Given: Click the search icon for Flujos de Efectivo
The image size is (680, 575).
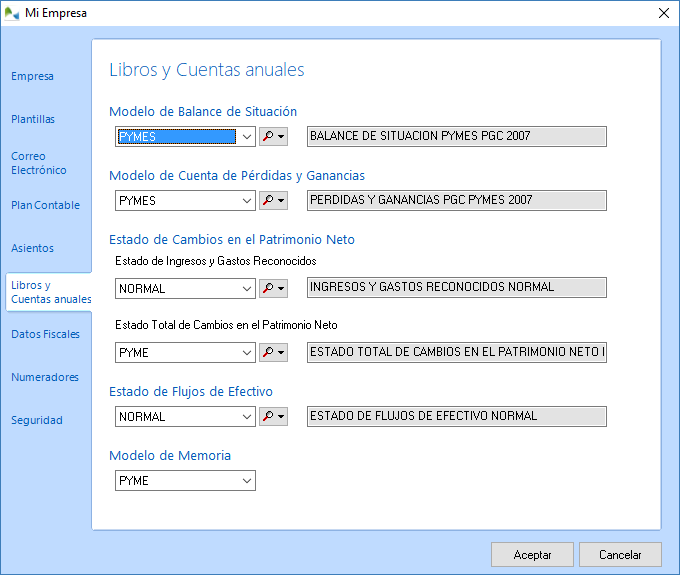Looking at the screenshot, I should click(273, 416).
